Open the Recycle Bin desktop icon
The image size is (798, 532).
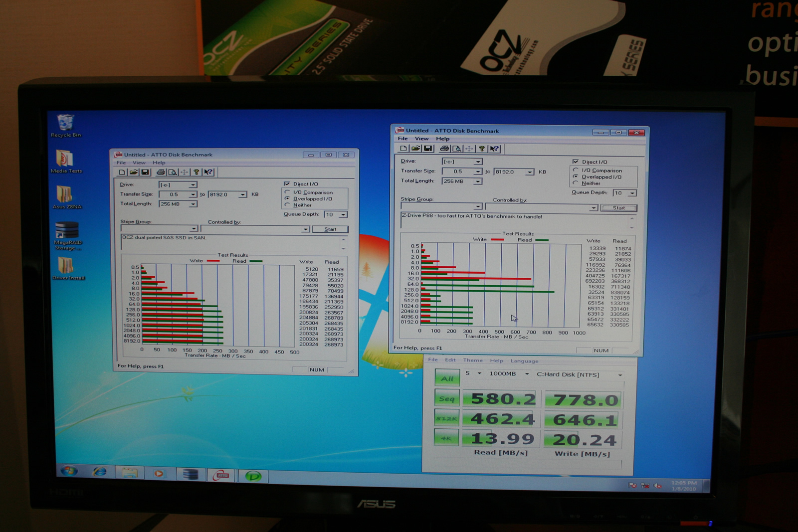[65, 126]
